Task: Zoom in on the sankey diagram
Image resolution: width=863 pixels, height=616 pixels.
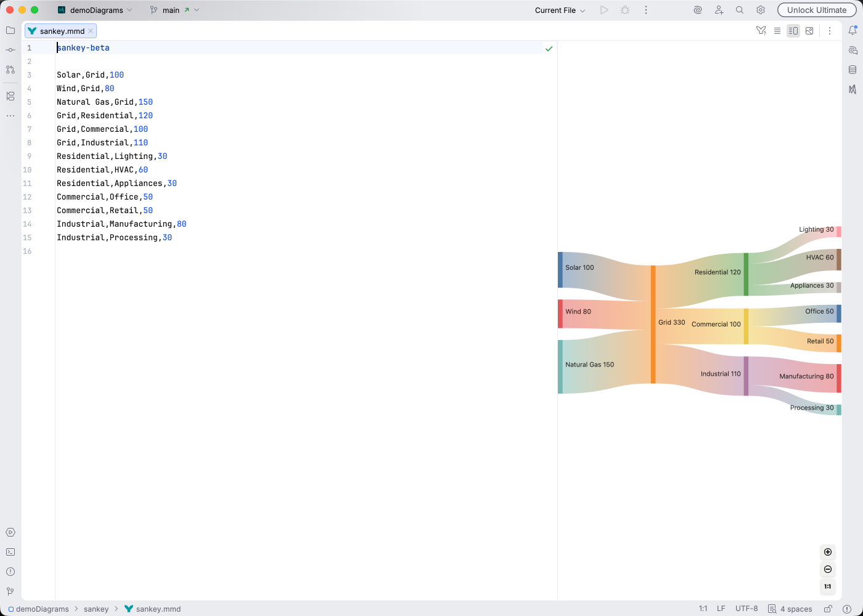Action: point(828,552)
